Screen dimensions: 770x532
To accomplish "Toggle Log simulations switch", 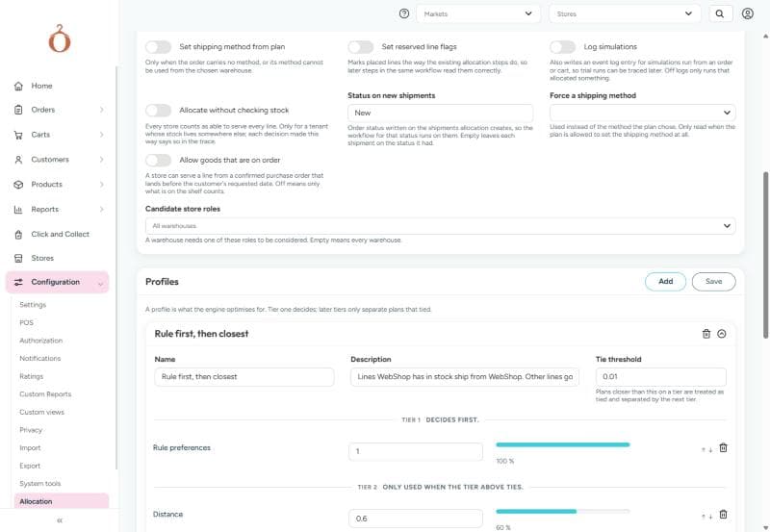I will pos(563,47).
